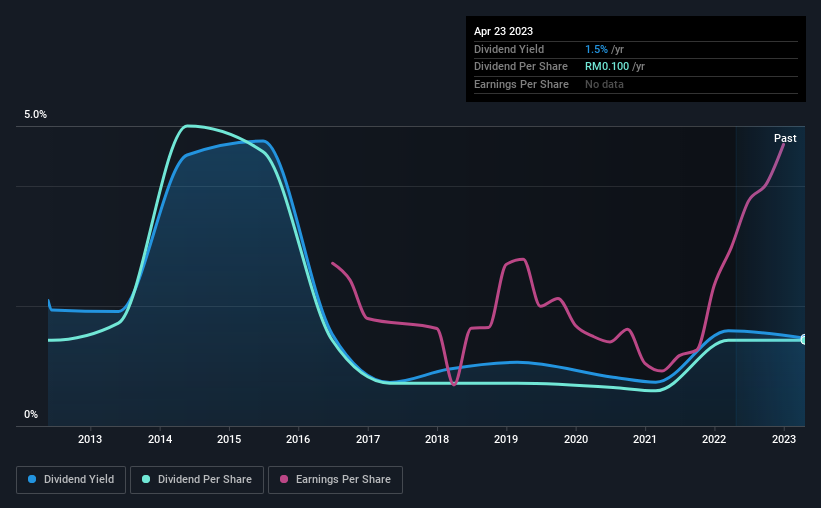Click the RM0.100 Dividend Per Share value
Image resolution: width=821 pixels, height=508 pixels.
(607, 67)
